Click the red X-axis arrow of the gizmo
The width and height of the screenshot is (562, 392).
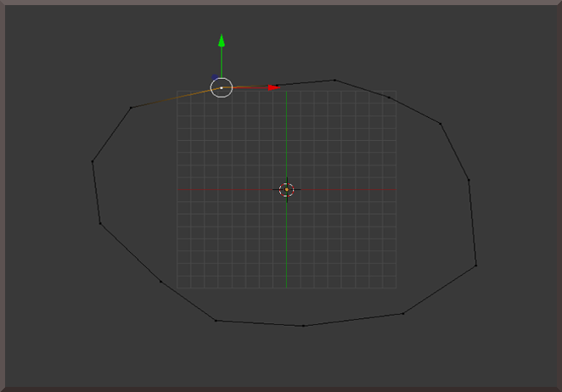tap(273, 87)
